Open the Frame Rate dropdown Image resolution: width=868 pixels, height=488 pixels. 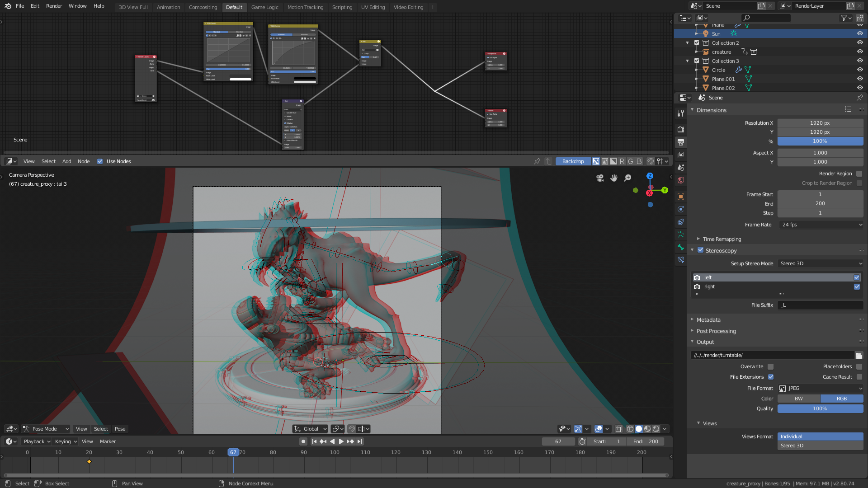(x=821, y=225)
